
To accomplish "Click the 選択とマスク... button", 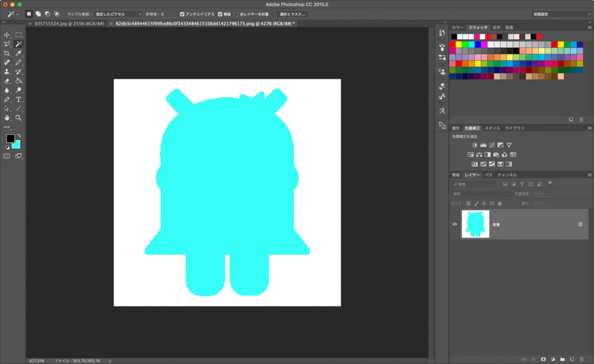I will pos(292,14).
